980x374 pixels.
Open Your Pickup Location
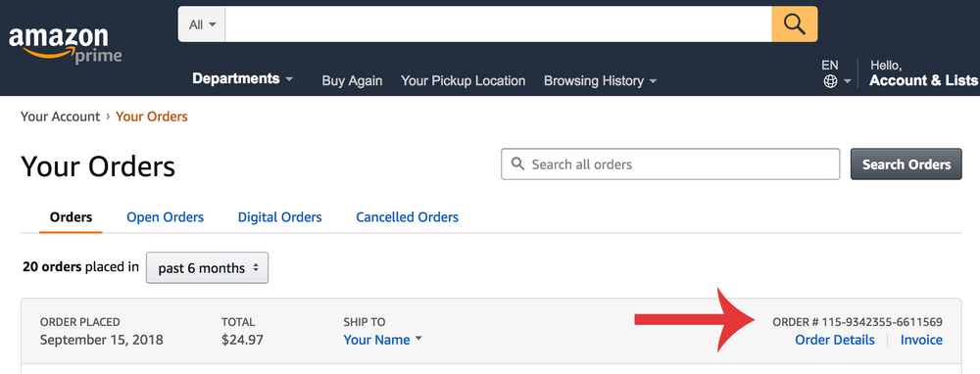tap(464, 80)
